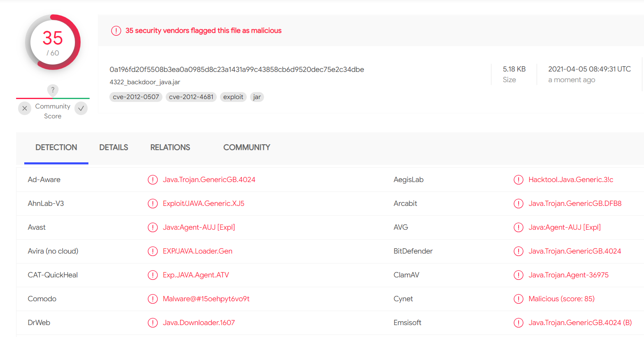Screen dimensions: 644x337
Task: Click the warning icon for DrWeb detection
Action: tap(153, 323)
